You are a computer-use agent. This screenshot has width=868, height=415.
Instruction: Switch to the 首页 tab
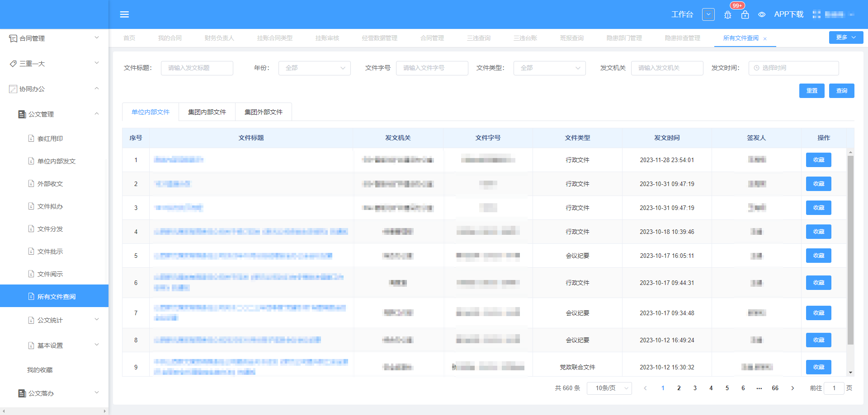(x=129, y=38)
